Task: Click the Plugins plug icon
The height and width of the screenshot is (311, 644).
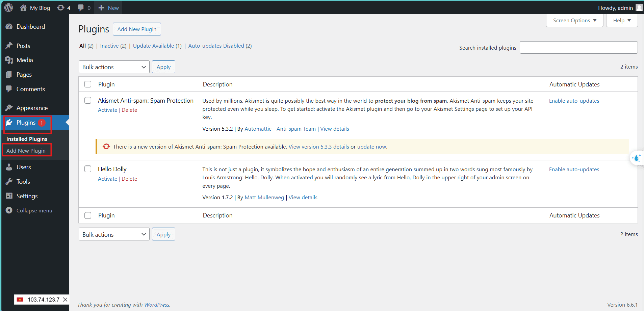Action: [x=9, y=123]
